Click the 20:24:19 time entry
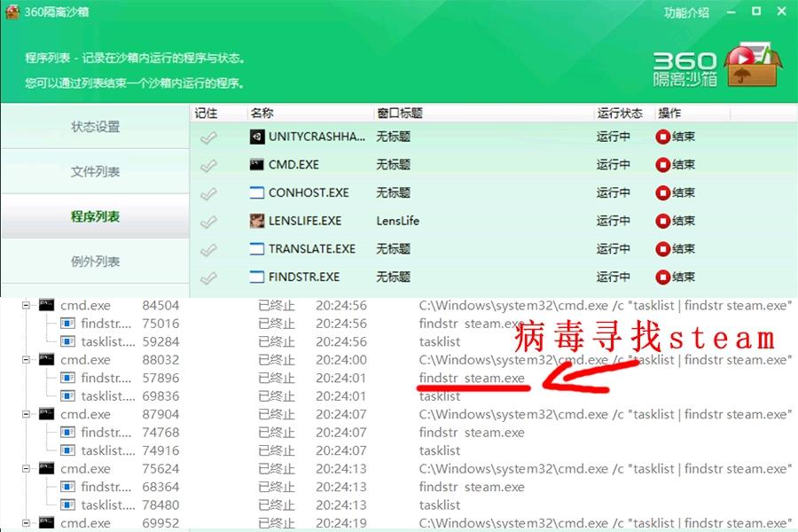Image resolution: width=798 pixels, height=532 pixels. tap(341, 523)
